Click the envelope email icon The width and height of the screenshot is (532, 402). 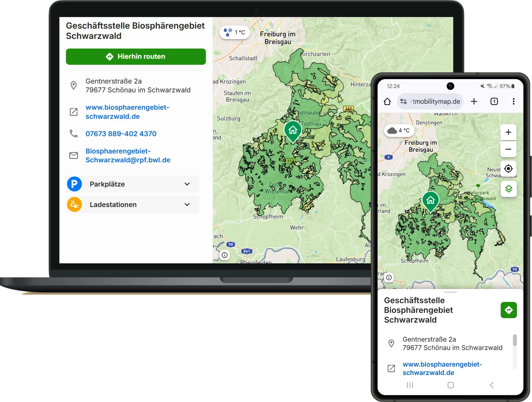(74, 155)
